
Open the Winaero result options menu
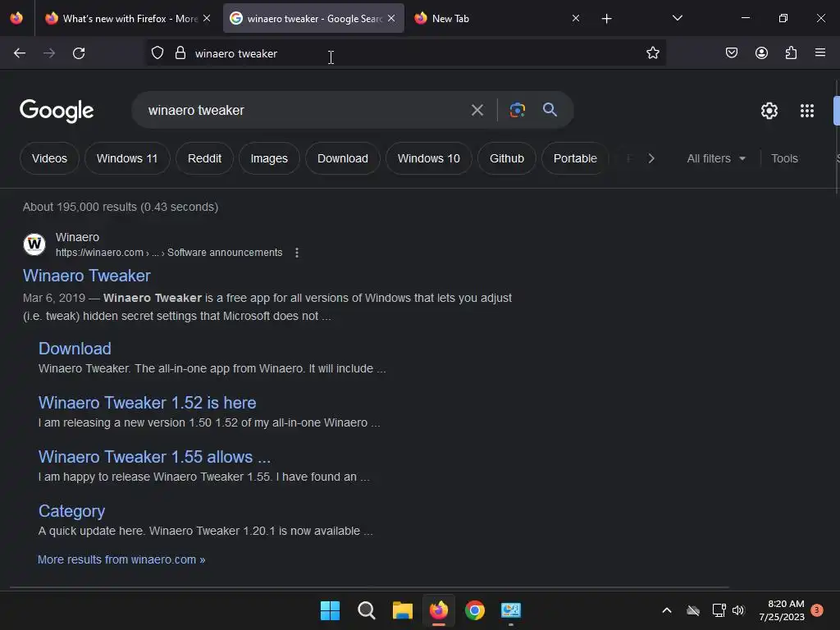point(297,253)
